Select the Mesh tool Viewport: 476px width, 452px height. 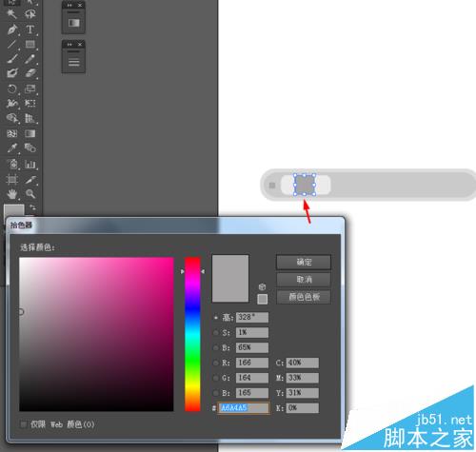(x=12, y=133)
